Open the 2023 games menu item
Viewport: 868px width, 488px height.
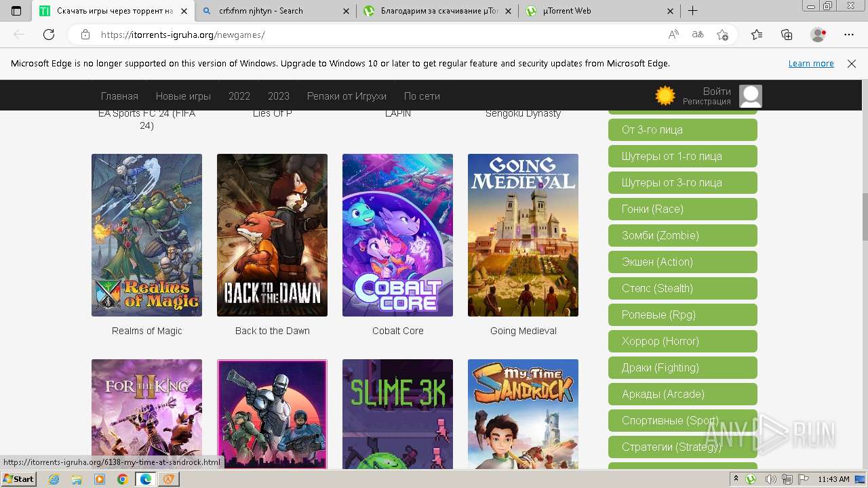[x=279, y=96]
